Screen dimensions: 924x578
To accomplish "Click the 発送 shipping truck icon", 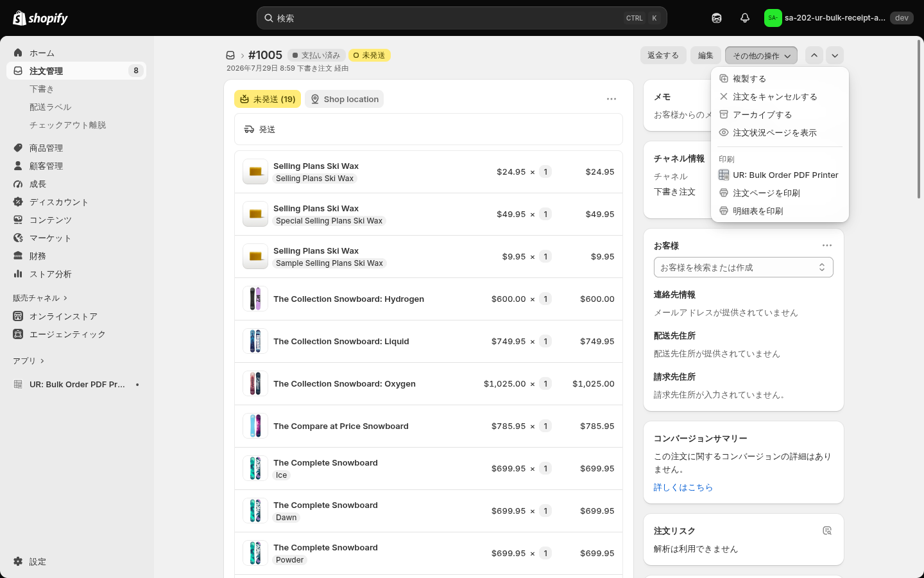I will (x=250, y=129).
